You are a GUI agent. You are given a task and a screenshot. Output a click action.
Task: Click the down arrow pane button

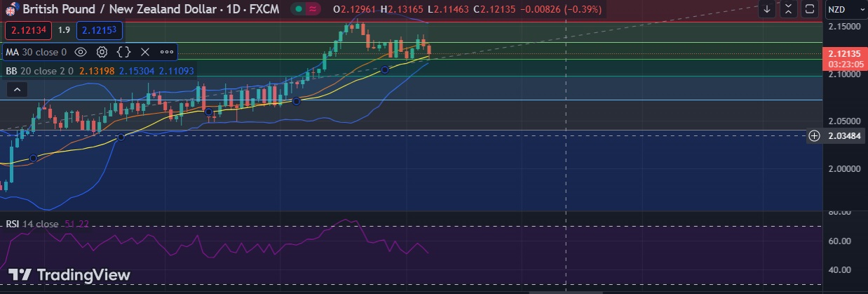pos(767,9)
